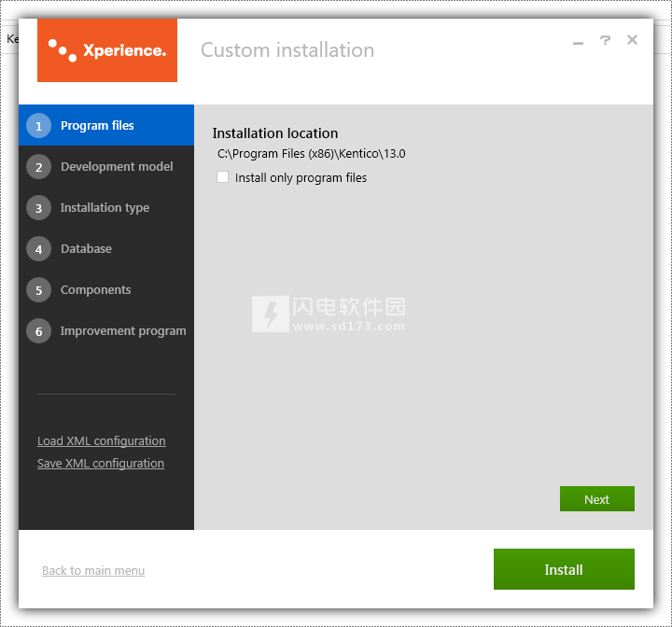Go to Development model step
The width and height of the screenshot is (672, 627).
pyautogui.click(x=106, y=166)
